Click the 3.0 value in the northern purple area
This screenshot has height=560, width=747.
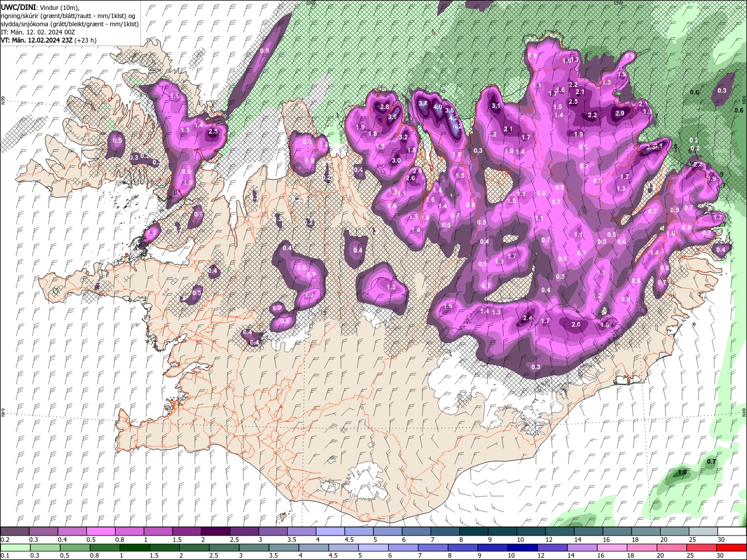(396, 160)
